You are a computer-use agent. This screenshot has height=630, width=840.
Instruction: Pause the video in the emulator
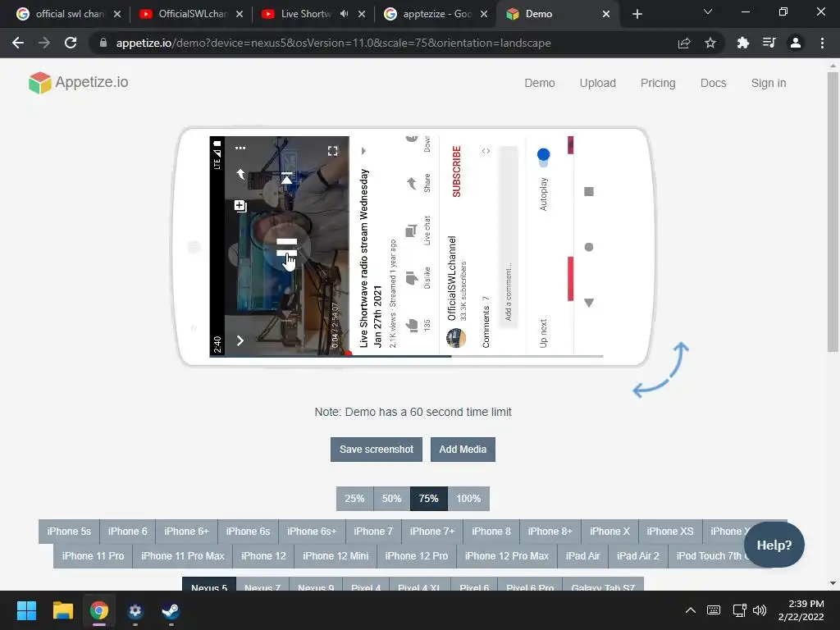tap(286, 248)
